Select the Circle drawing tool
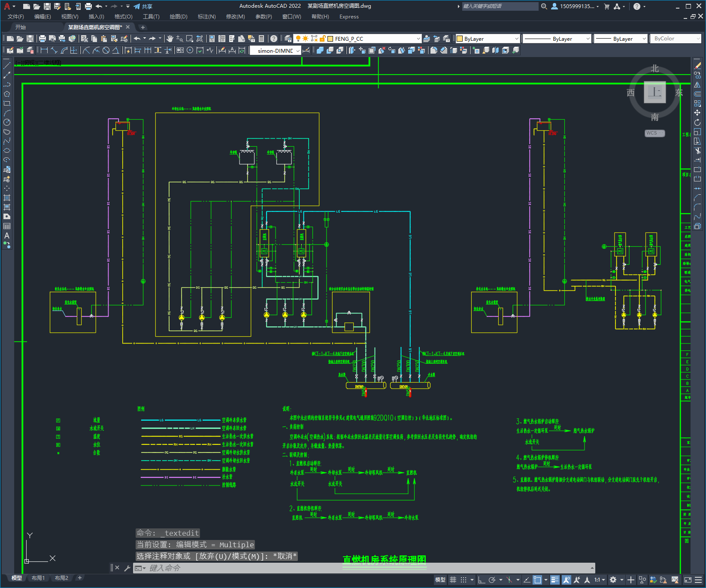The height and width of the screenshot is (588, 706). [x=7, y=122]
